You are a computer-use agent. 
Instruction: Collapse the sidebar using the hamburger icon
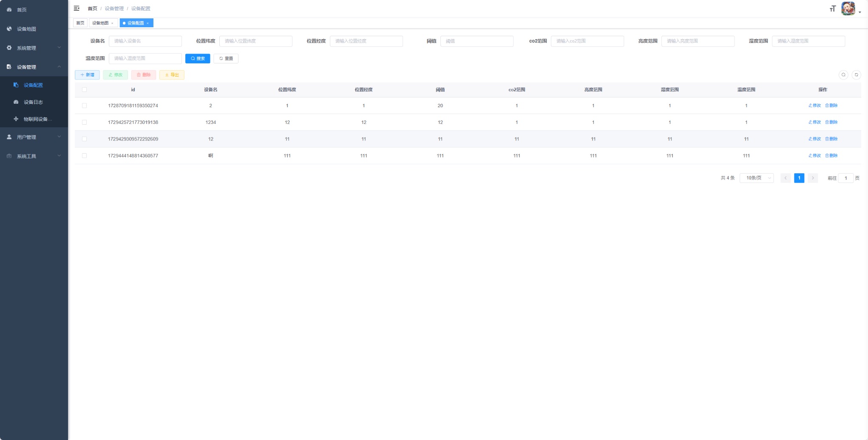(77, 8)
